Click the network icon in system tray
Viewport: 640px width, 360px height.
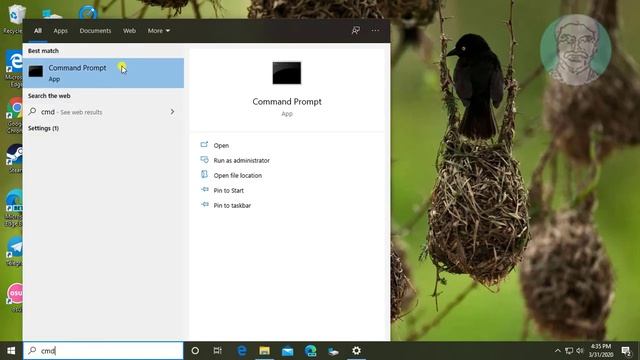tap(569, 351)
